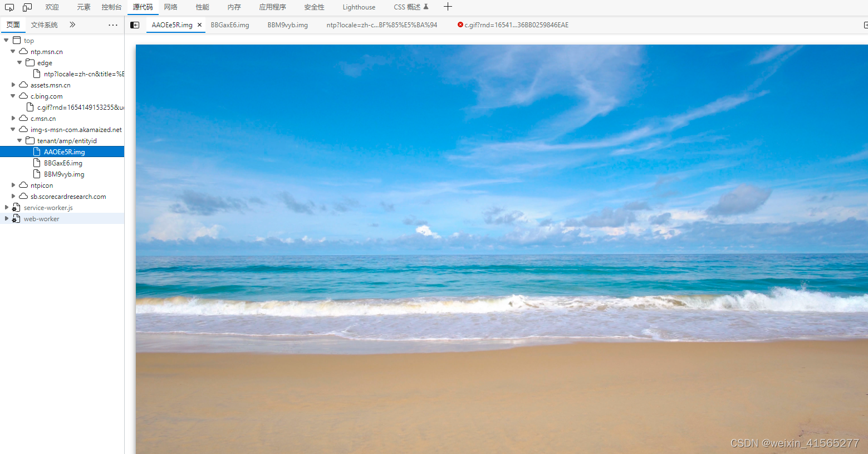This screenshot has height=454, width=868.
Task: Click the top frame icon
Action: pos(17,40)
